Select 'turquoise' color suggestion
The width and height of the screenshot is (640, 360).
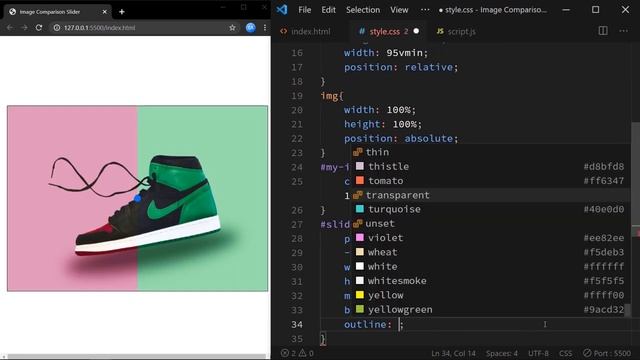click(x=490, y=209)
